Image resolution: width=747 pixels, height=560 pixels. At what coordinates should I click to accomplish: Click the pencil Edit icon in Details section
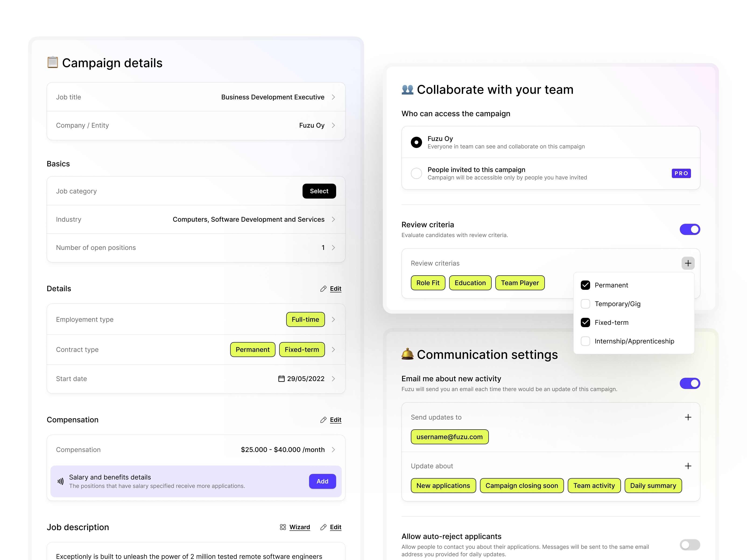[324, 289]
